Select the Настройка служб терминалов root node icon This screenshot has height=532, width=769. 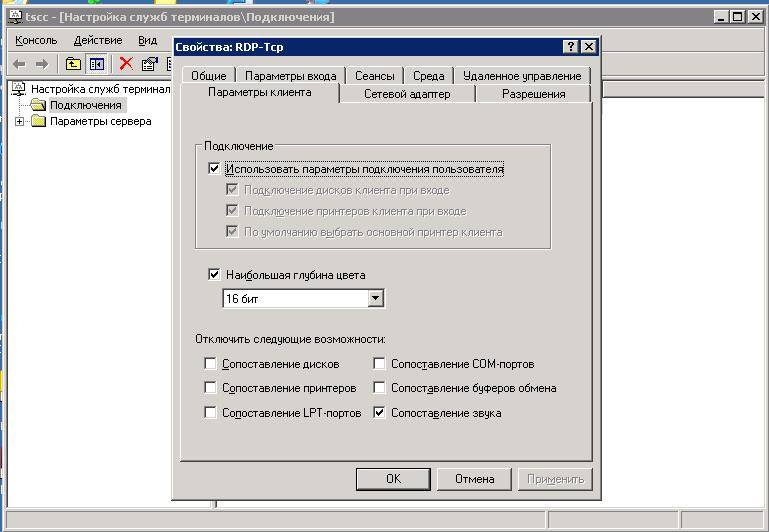18,89
